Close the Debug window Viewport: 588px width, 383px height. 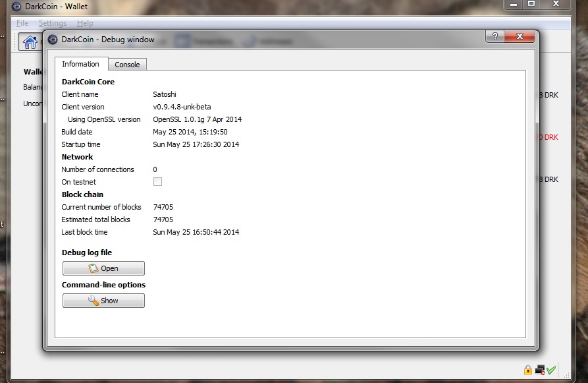click(x=520, y=36)
